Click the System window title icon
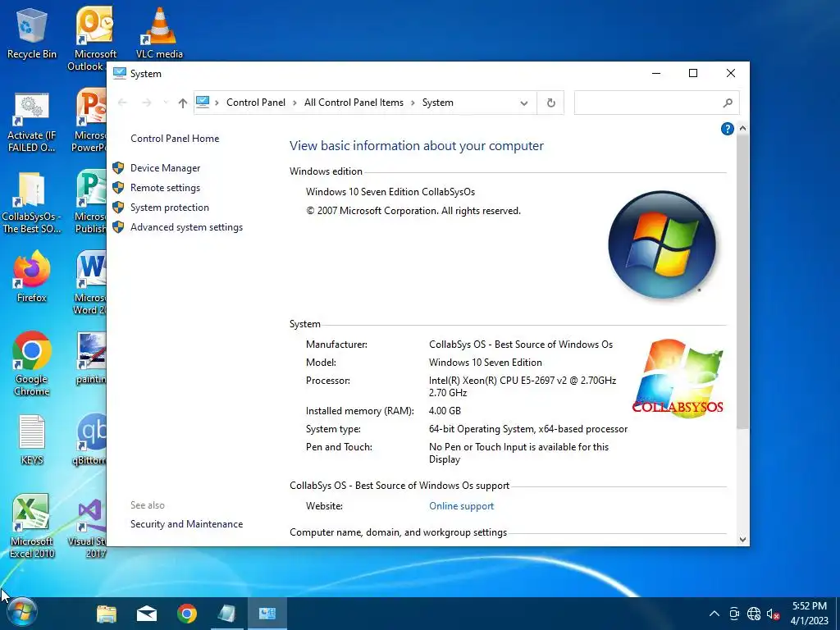The height and width of the screenshot is (630, 840). (x=120, y=73)
